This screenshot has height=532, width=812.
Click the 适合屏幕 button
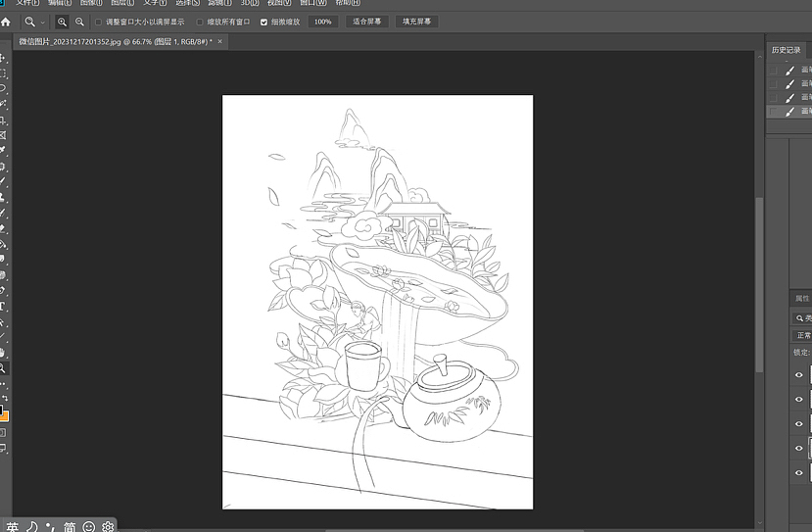click(366, 22)
